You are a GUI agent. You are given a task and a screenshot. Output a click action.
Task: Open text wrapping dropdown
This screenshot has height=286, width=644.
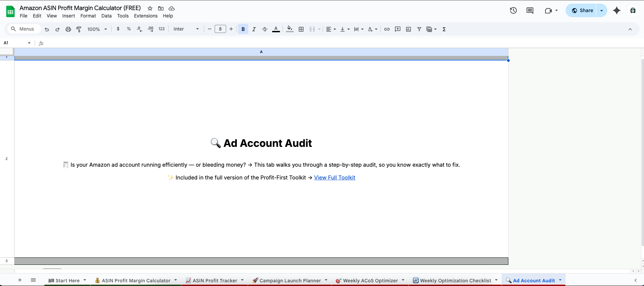[359, 29]
